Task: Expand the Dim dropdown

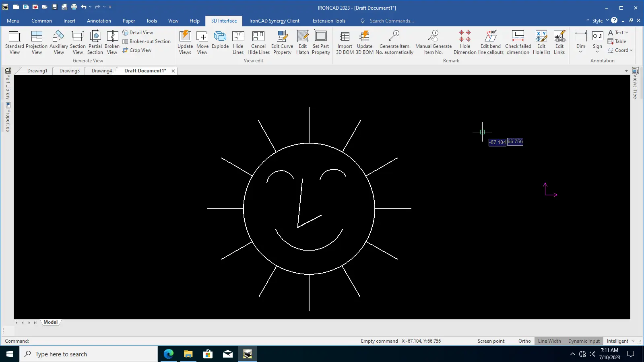Action: click(x=580, y=51)
